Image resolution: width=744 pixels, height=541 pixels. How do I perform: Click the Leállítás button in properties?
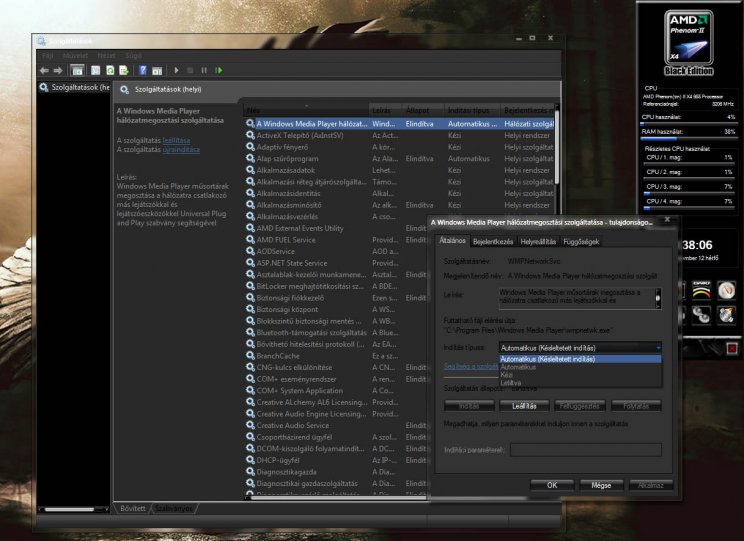pos(524,406)
